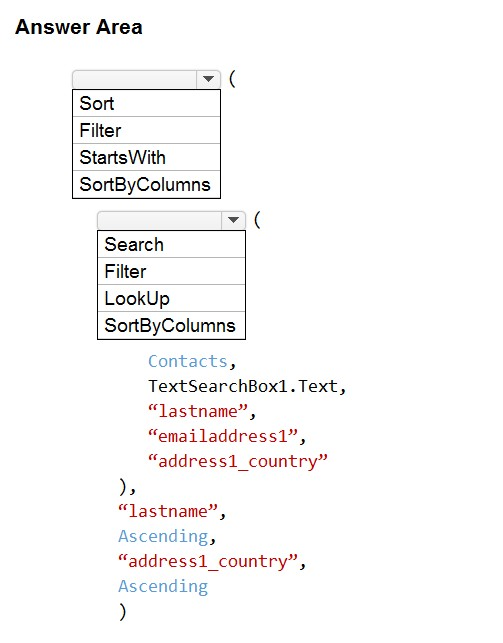Select the Search option
Screen dimensions: 503x643
[x=171, y=244]
